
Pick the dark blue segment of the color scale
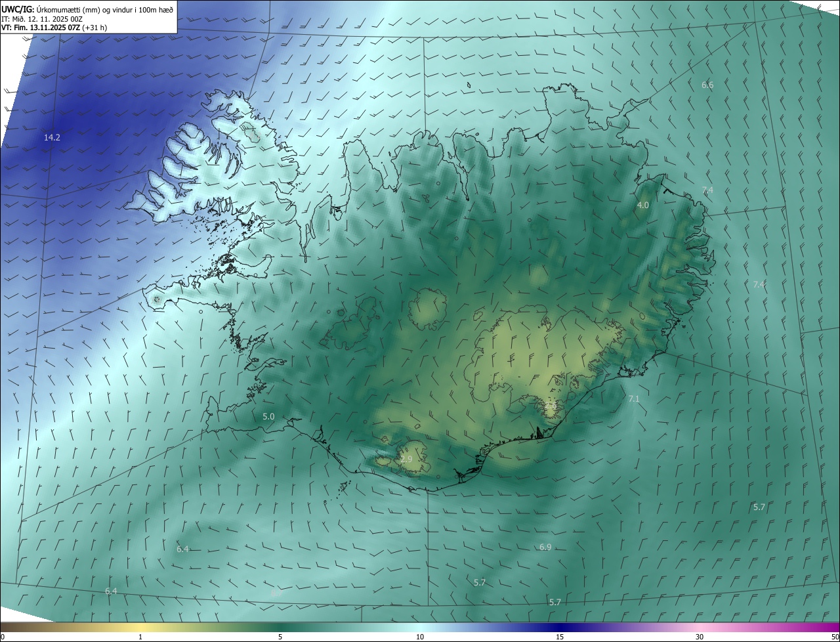560,627
